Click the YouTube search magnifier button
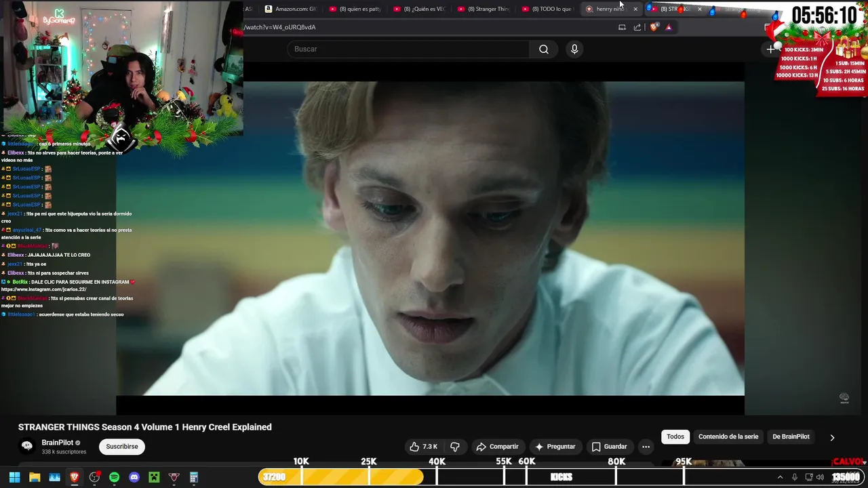 [544, 49]
